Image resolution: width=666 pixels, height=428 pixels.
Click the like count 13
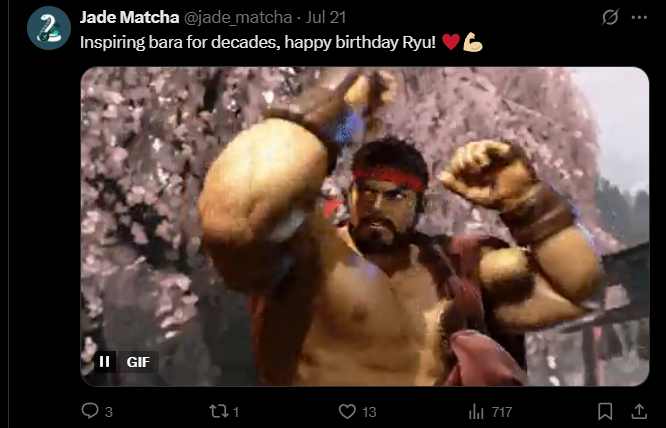coord(370,412)
